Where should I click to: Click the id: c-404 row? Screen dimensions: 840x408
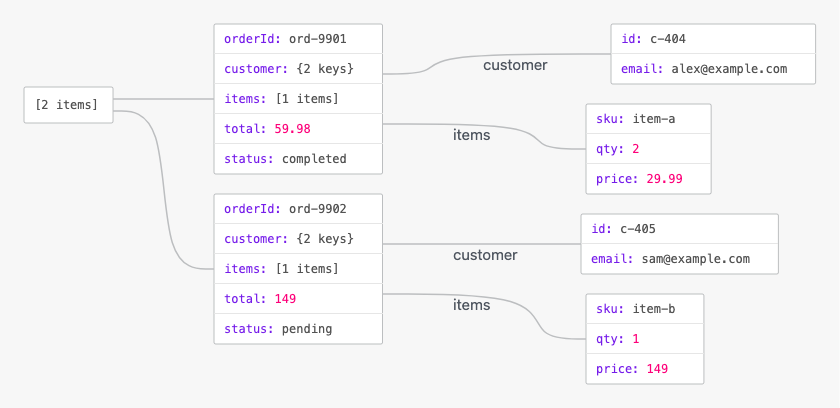[x=713, y=39]
